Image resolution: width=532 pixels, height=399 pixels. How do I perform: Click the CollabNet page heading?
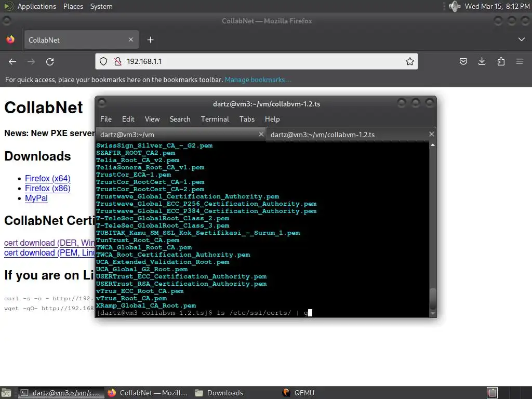click(x=44, y=108)
